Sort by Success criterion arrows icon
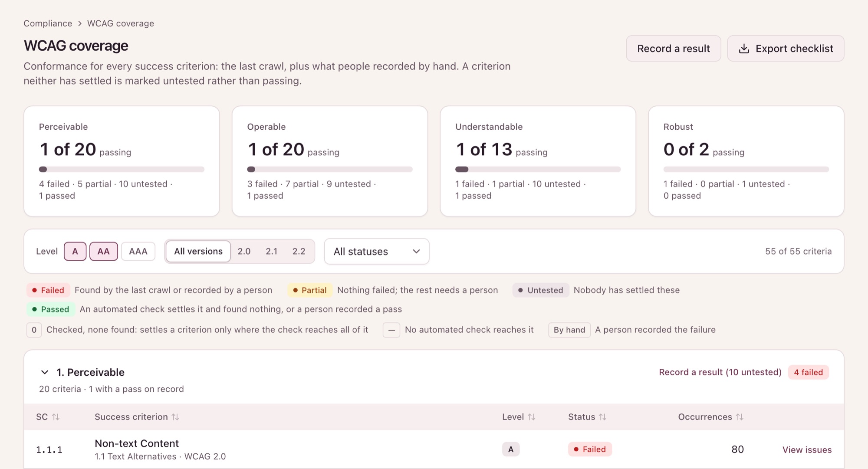 (175, 417)
